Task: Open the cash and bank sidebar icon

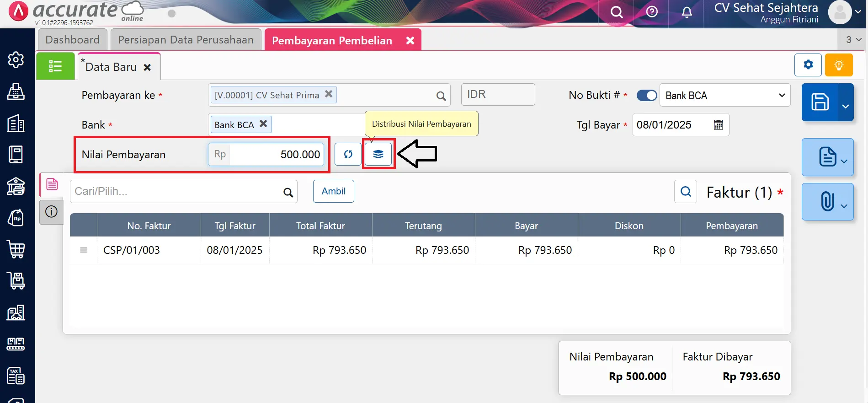Action: [x=16, y=186]
